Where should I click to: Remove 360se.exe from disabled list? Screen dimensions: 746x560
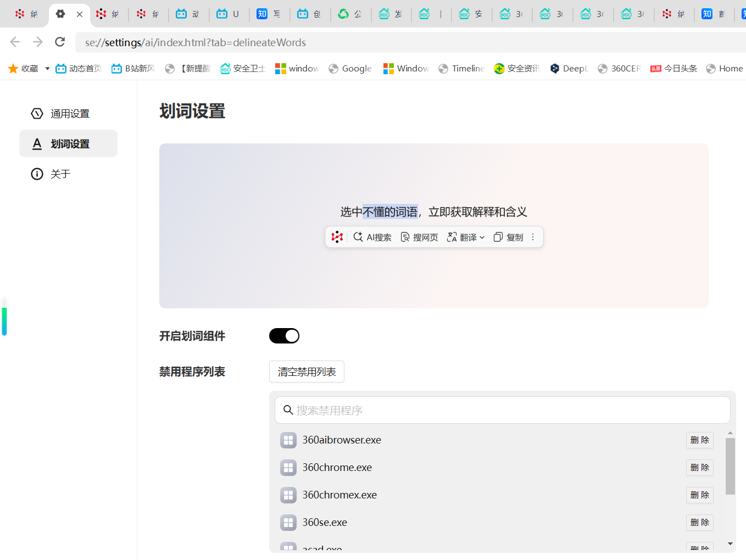click(x=699, y=522)
